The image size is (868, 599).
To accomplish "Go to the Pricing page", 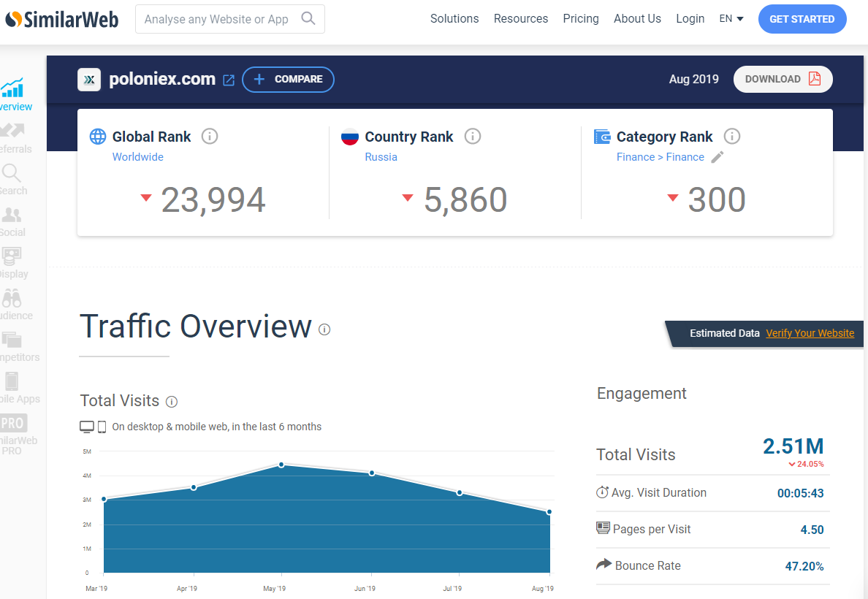I will pyautogui.click(x=581, y=19).
